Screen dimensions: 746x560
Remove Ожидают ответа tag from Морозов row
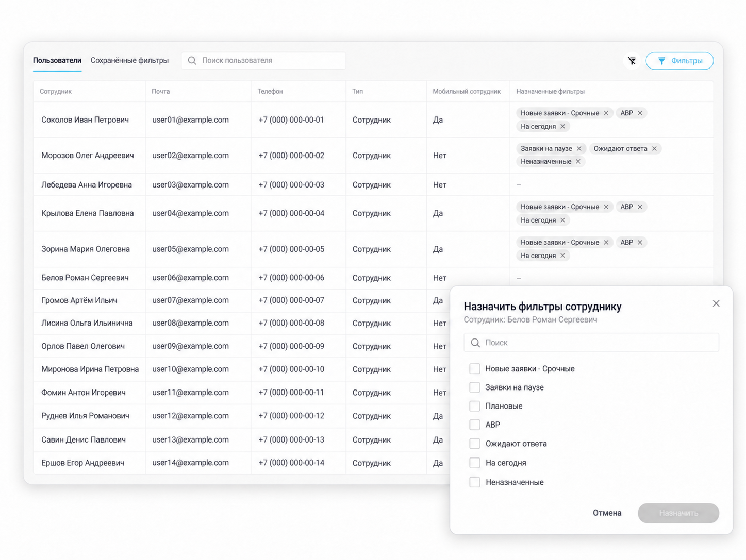[654, 149]
